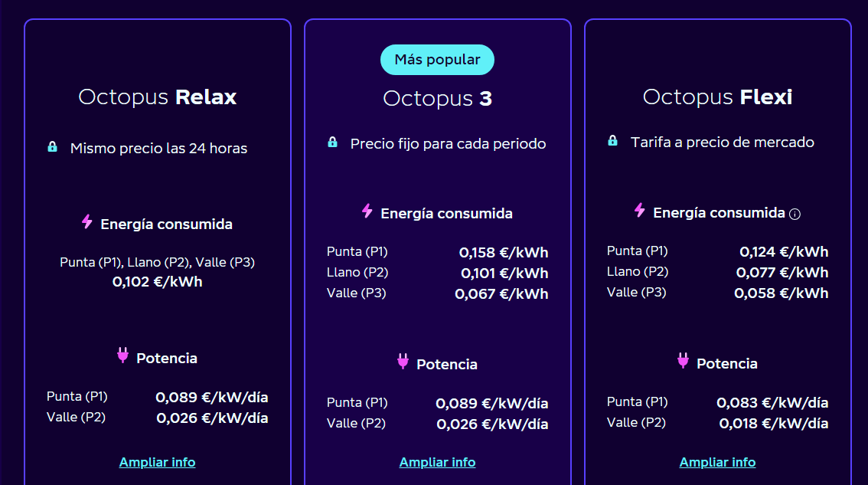Viewport: 868px width, 485px height.
Task: Open Ampliar info link under Octopus Flexi
Action: pos(717,462)
